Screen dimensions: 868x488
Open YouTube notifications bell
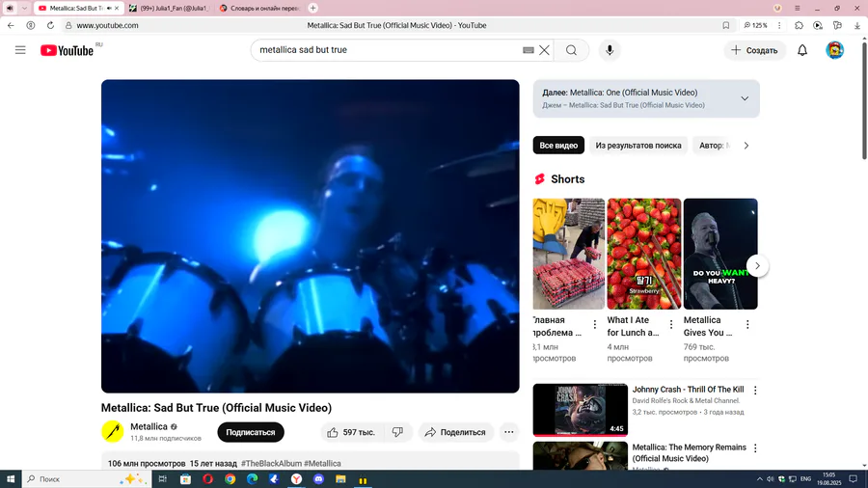pyautogui.click(x=802, y=50)
